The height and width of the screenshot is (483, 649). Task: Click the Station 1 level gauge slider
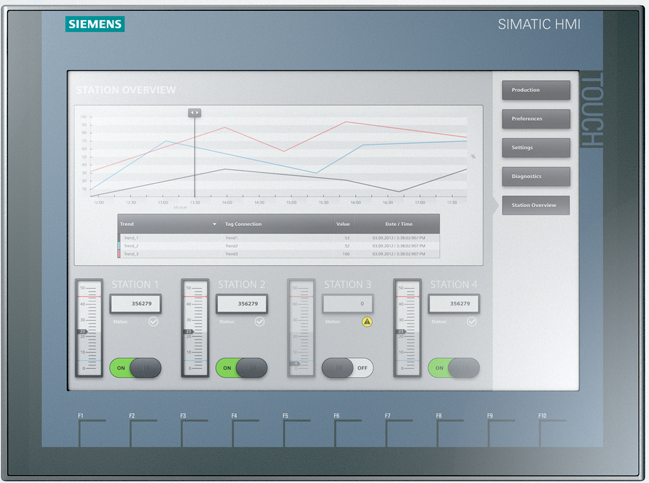(89, 328)
